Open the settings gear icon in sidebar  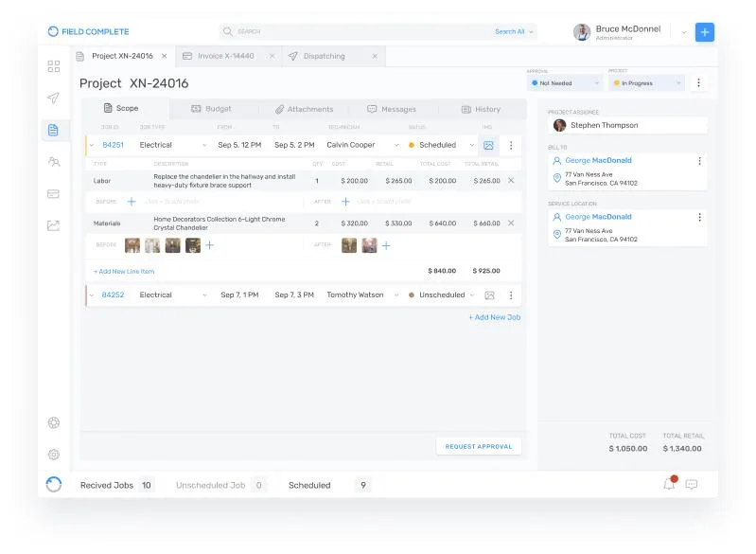click(x=54, y=455)
